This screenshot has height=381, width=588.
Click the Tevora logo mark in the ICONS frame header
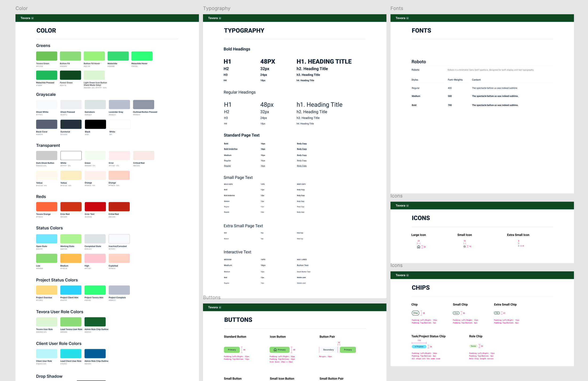[x=407, y=206]
